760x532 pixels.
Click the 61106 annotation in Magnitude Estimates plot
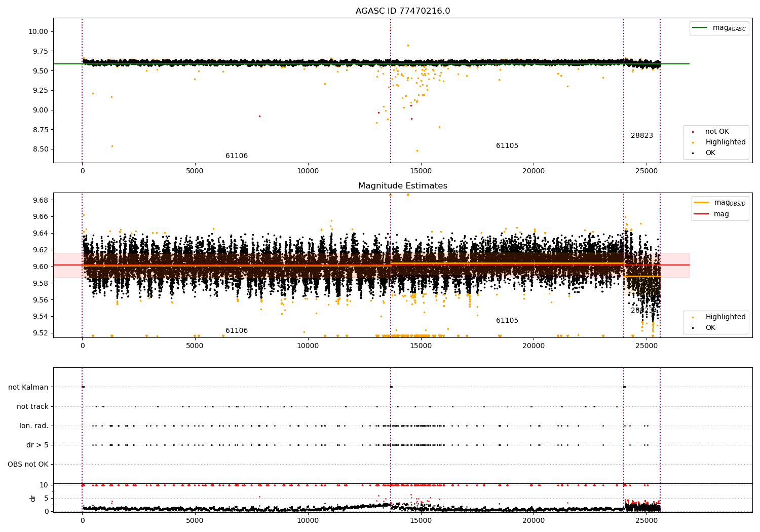tap(237, 331)
